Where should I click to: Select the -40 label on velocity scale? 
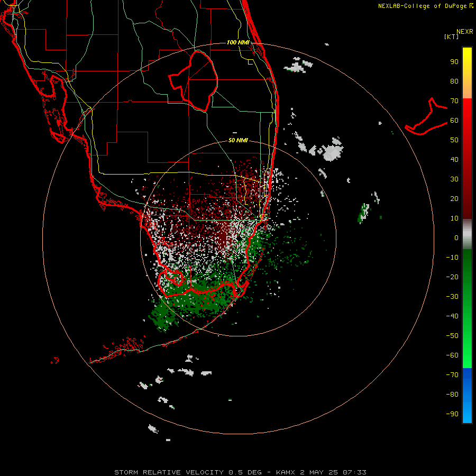pyautogui.click(x=452, y=316)
